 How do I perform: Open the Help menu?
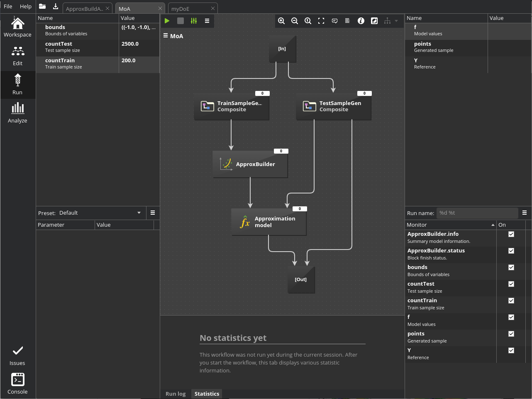[x=26, y=6]
